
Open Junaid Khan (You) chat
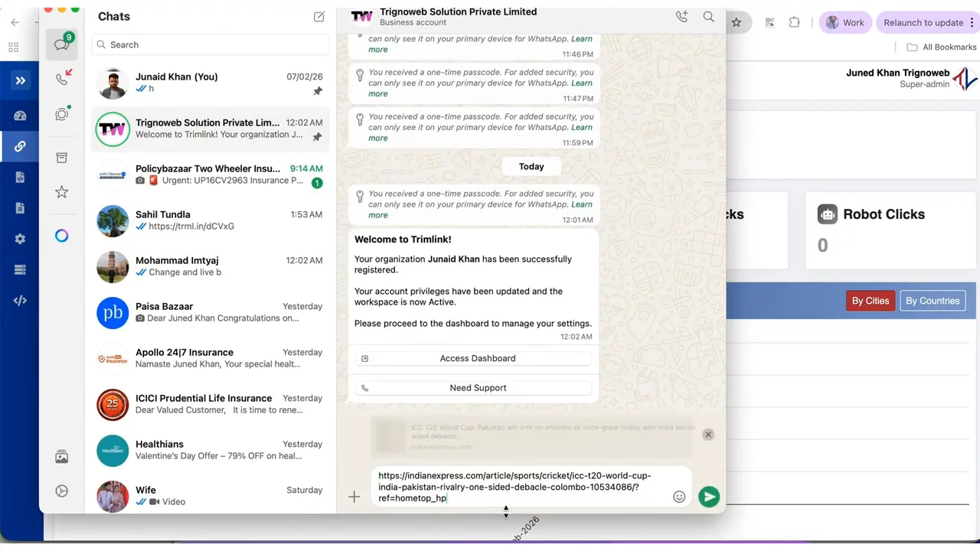pos(211,83)
